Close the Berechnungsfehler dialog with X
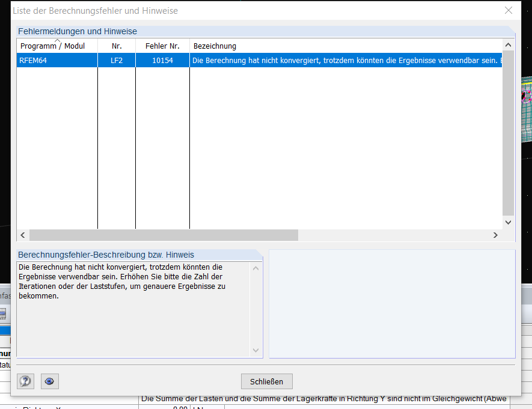 point(508,10)
